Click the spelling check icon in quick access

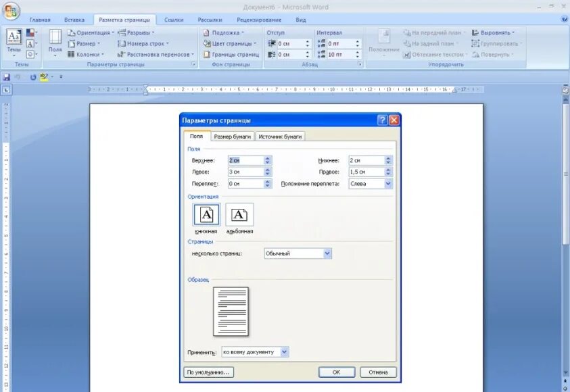pyautogui.click(x=44, y=77)
